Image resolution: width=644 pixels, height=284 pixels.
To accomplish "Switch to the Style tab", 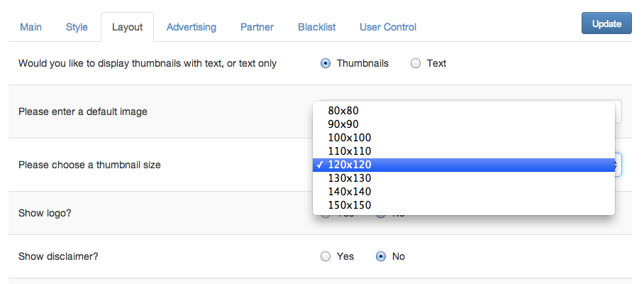I will [77, 27].
